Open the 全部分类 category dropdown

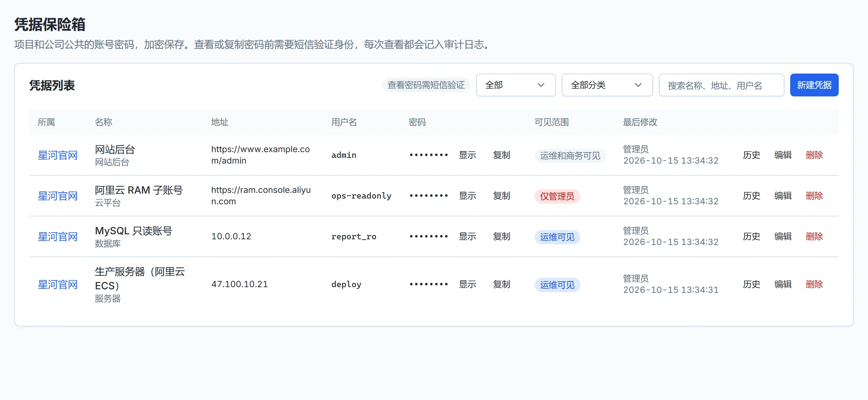pos(607,85)
